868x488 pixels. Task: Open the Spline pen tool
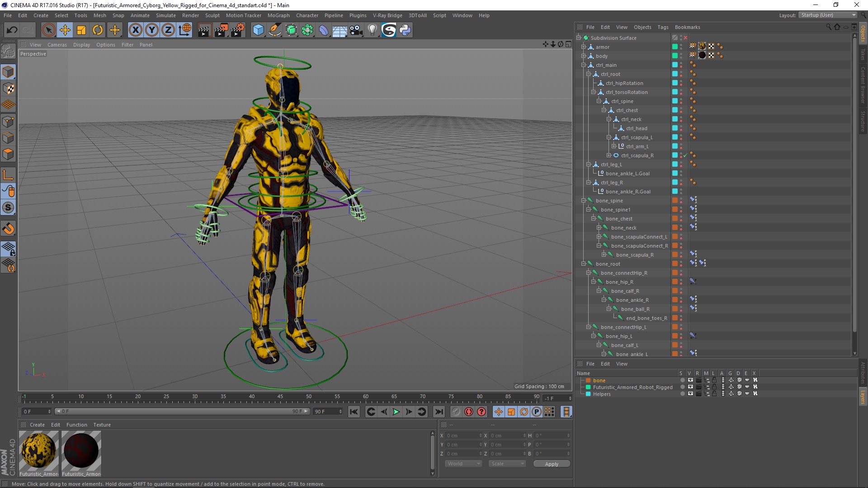click(274, 30)
